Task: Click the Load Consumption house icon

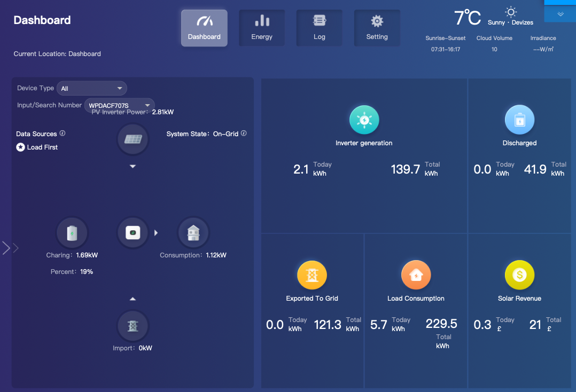Action: [x=416, y=275]
